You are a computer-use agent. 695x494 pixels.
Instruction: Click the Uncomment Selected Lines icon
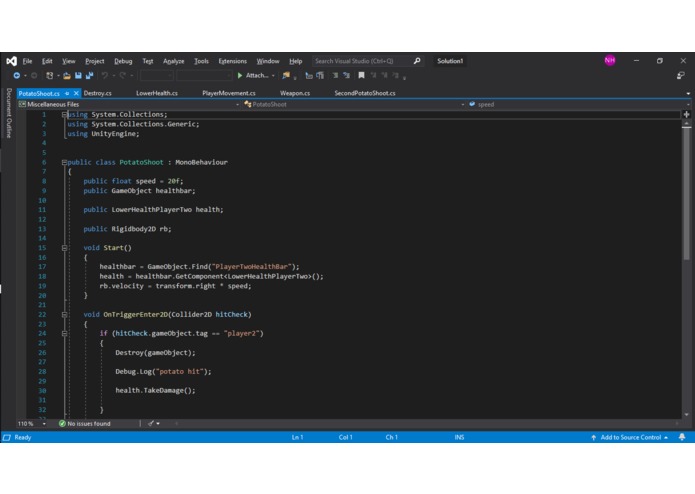347,76
